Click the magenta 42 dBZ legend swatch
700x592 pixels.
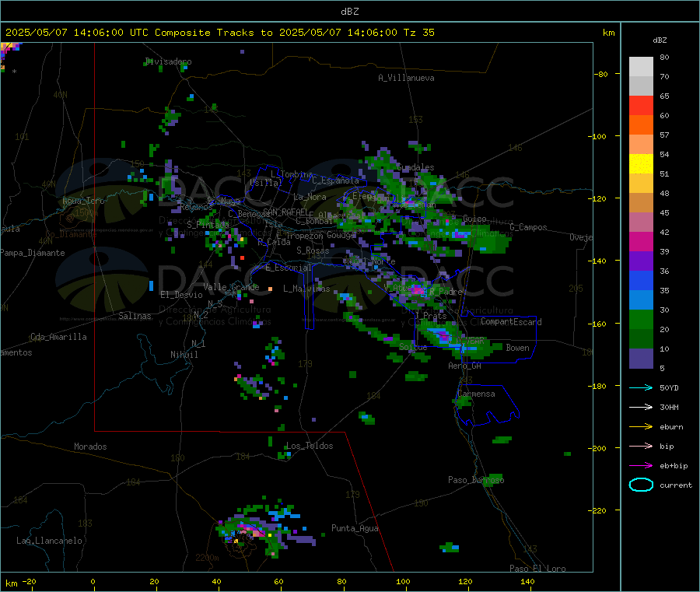tap(641, 241)
